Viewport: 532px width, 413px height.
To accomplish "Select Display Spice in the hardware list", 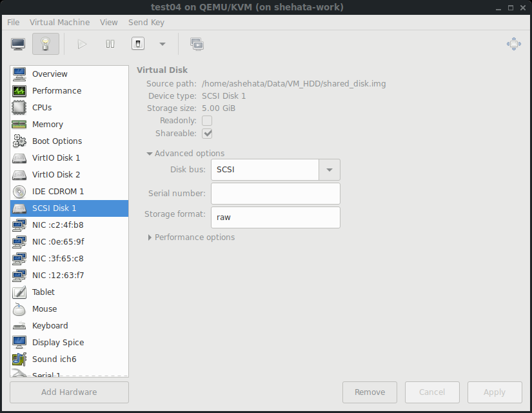I will (58, 343).
